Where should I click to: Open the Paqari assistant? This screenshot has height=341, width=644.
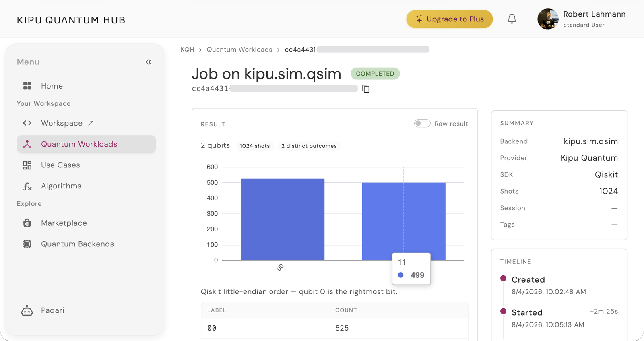(53, 310)
